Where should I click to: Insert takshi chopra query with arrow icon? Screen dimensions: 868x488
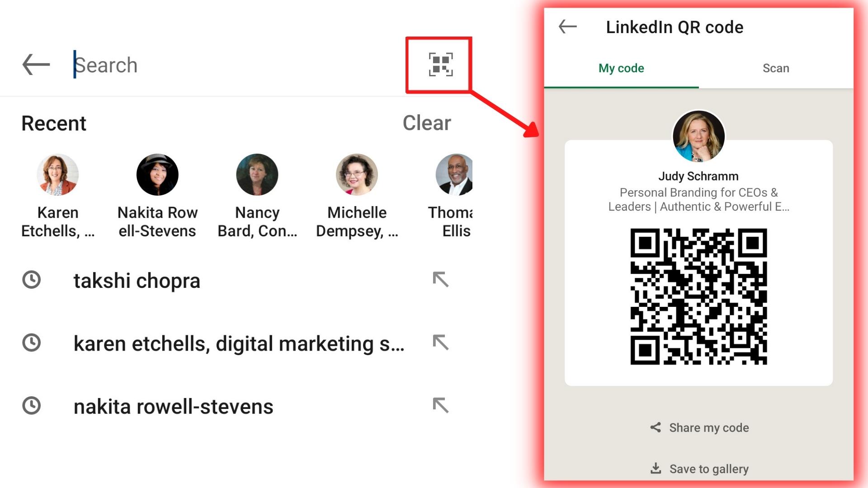[x=440, y=280]
